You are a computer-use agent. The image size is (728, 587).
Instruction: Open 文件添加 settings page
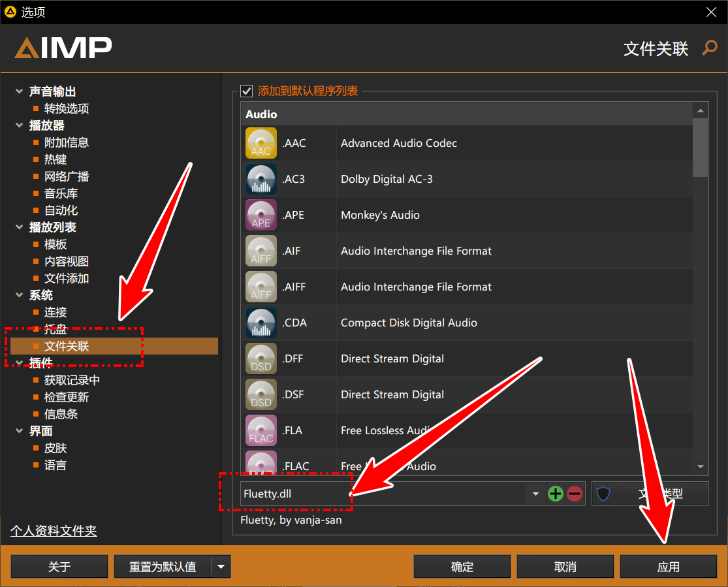click(67, 278)
